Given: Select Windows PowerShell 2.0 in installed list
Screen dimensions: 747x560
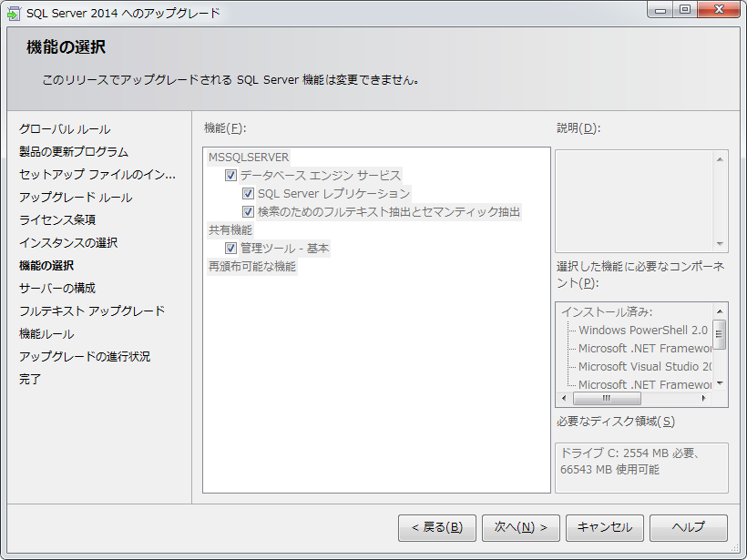Looking at the screenshot, I should click(642, 330).
